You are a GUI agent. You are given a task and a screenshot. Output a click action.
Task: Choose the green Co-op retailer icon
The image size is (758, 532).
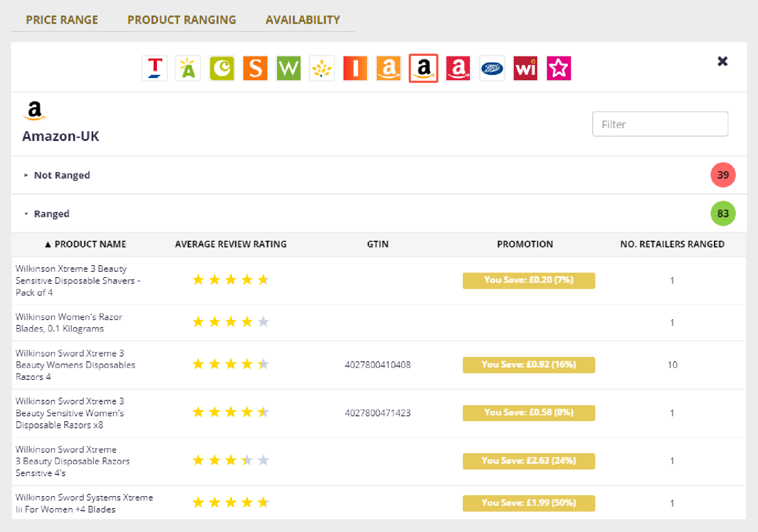[222, 68]
